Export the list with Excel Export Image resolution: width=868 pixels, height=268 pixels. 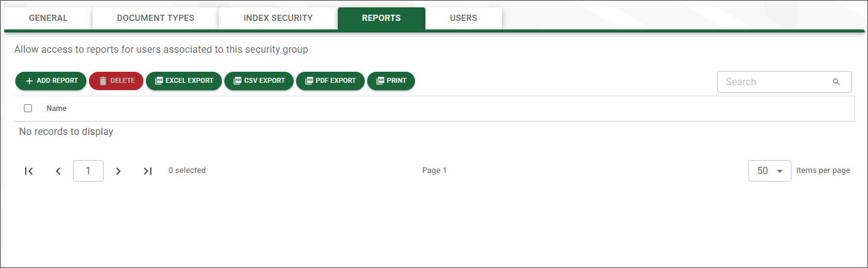184,81
